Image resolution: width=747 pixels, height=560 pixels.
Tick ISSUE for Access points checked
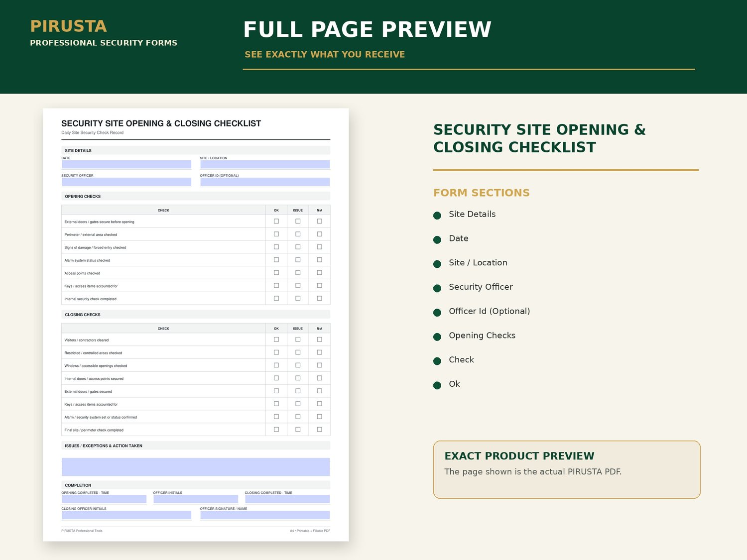(x=298, y=273)
